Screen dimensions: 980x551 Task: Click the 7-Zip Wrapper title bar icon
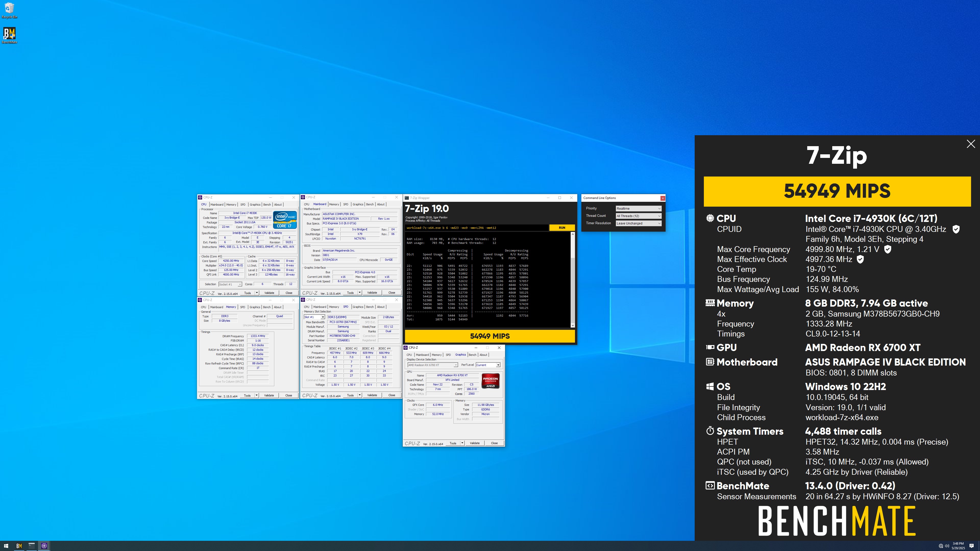(x=407, y=198)
